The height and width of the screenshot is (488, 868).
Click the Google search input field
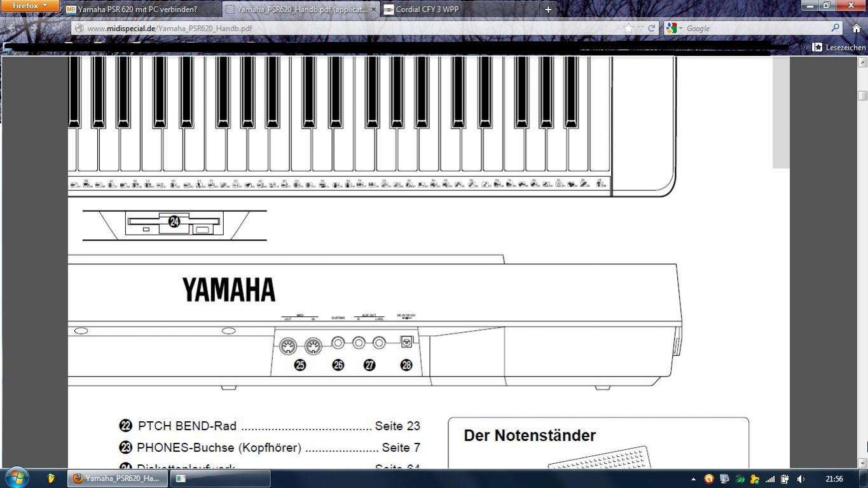pos(757,29)
